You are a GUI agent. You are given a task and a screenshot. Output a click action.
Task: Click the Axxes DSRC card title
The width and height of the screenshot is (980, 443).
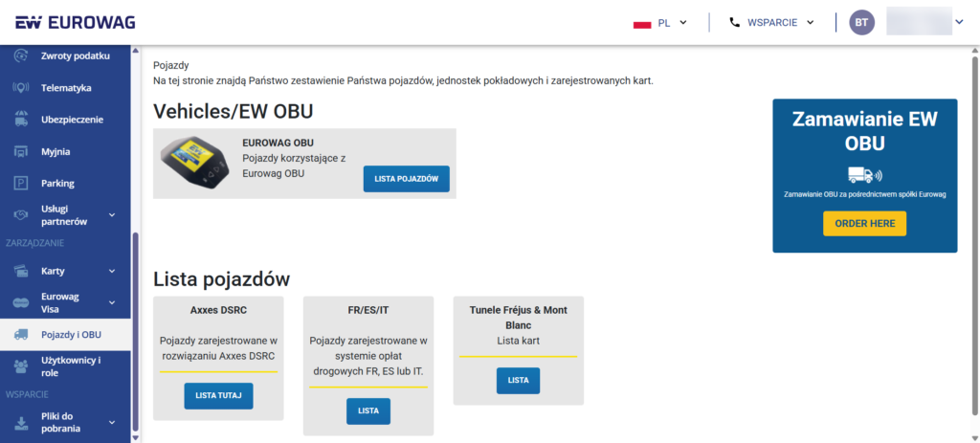click(218, 309)
